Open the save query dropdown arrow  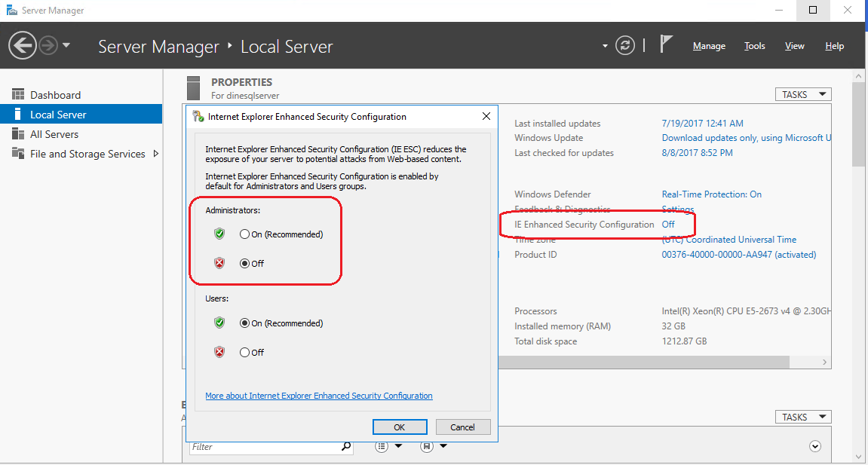(x=443, y=445)
